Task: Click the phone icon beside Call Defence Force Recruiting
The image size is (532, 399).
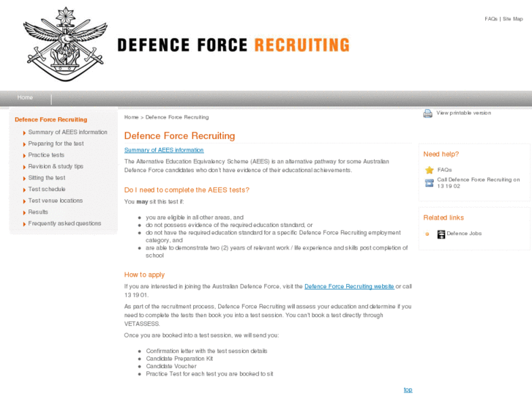Action: point(430,183)
